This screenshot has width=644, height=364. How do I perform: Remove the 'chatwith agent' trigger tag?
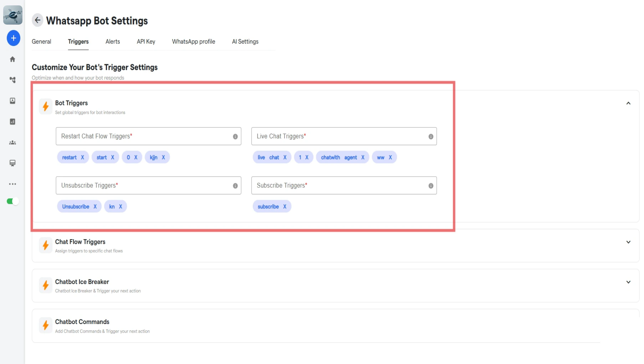[x=363, y=157]
